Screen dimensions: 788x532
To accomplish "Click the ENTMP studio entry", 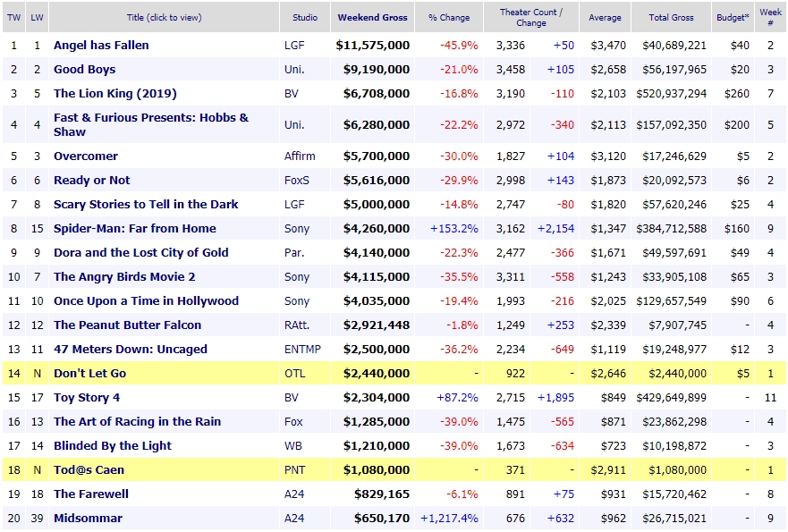I will pos(302,349).
